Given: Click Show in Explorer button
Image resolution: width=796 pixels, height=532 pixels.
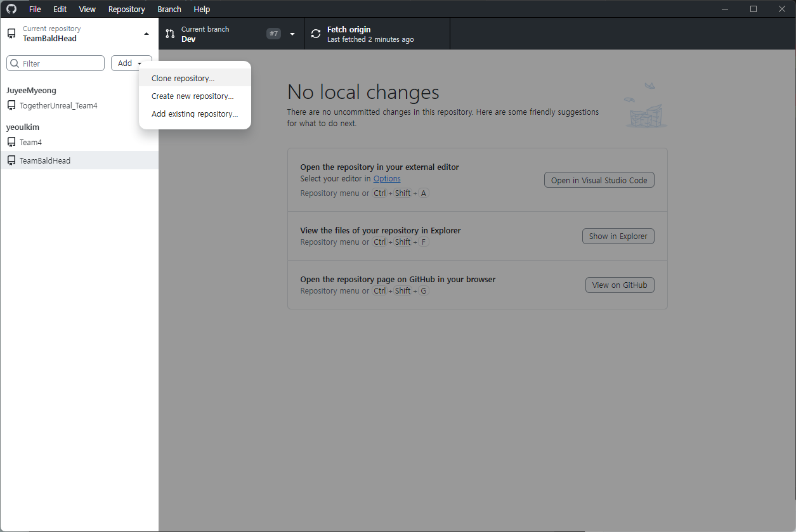Looking at the screenshot, I should (618, 237).
